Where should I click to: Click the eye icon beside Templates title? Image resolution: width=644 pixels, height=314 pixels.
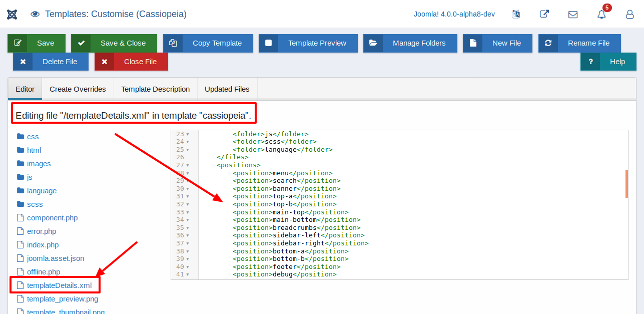point(35,14)
